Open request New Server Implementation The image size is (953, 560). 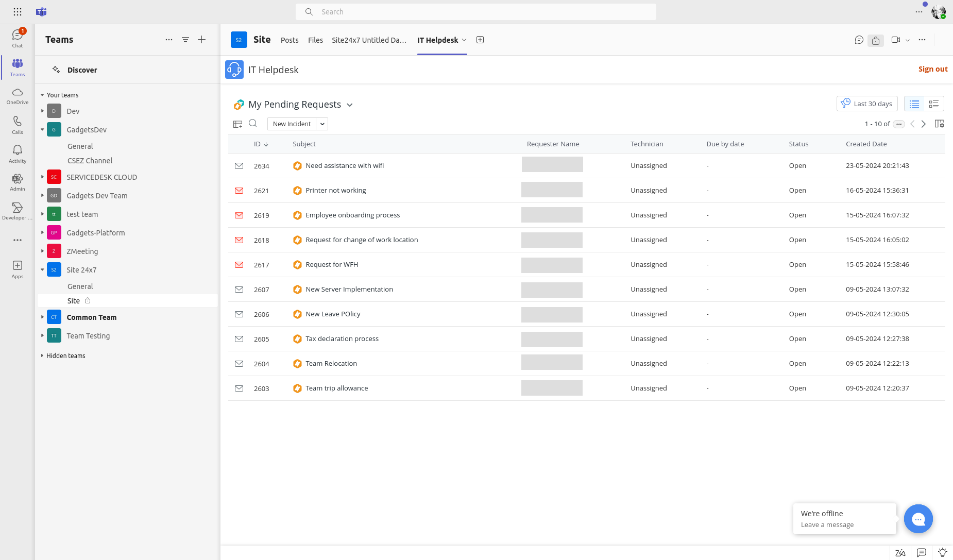(x=349, y=289)
